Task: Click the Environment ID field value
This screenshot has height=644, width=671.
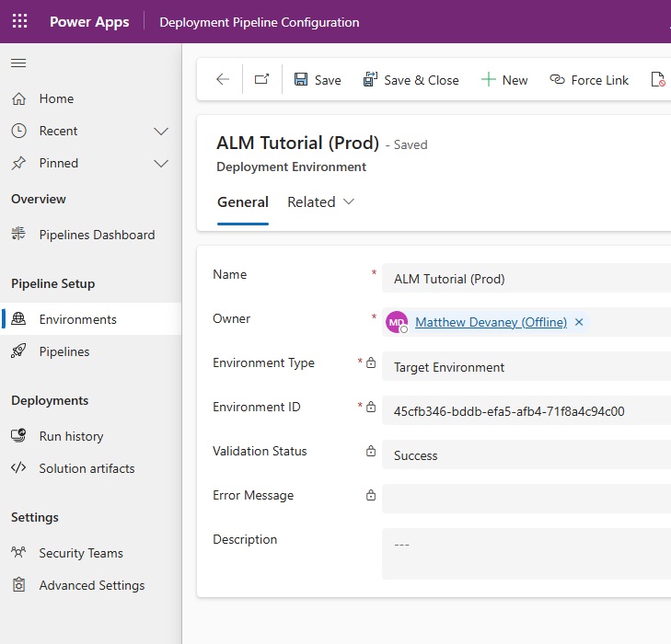Action: (x=526, y=411)
